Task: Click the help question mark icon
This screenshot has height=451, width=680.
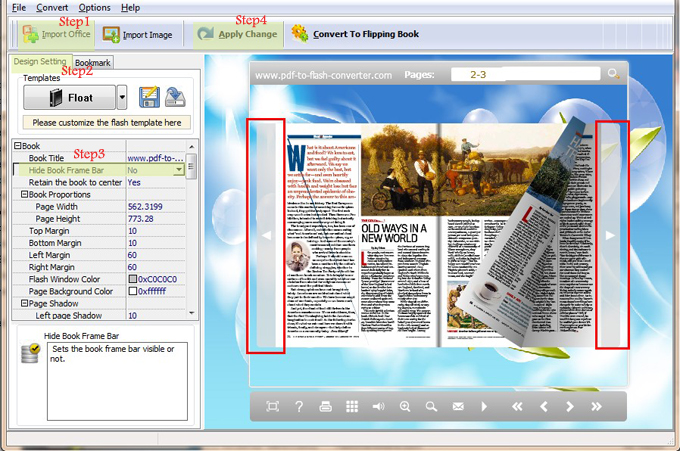Action: click(x=299, y=406)
